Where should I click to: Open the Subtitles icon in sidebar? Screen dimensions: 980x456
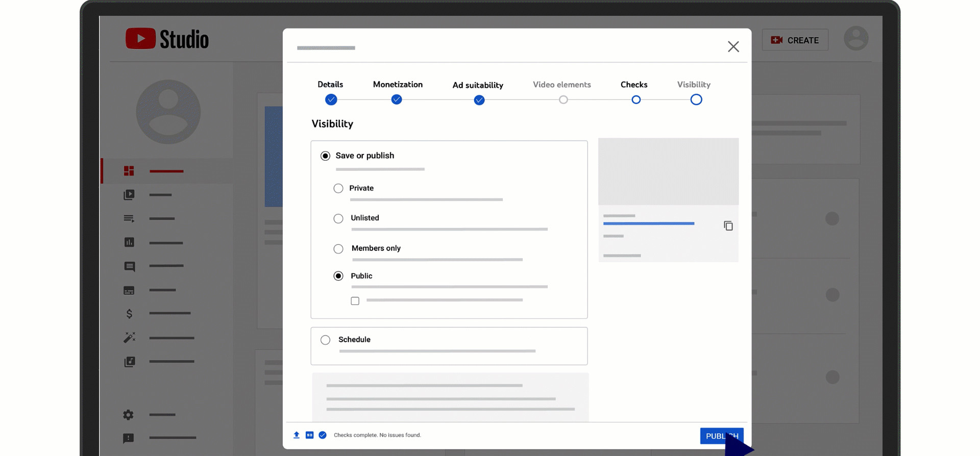coord(129,290)
